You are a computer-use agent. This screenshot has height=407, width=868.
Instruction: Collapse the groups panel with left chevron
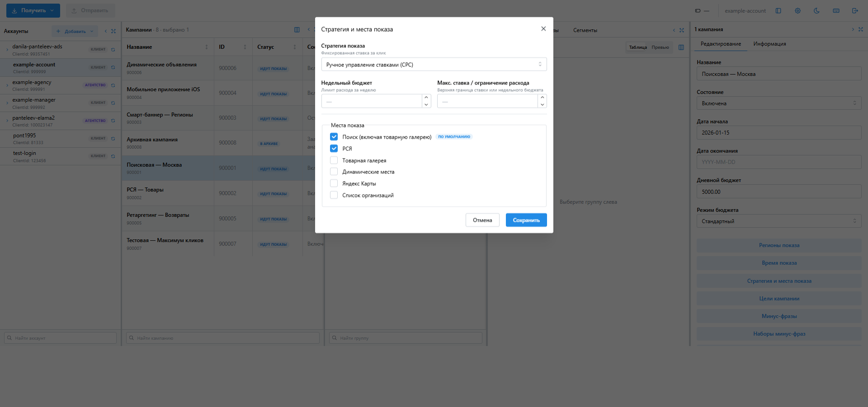674,30
